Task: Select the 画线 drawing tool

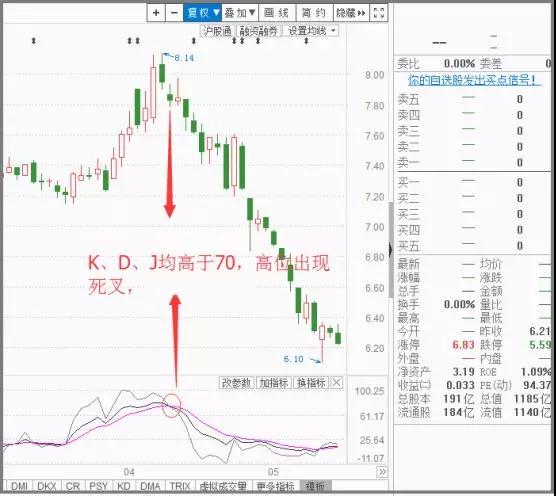Action: pyautogui.click(x=277, y=13)
